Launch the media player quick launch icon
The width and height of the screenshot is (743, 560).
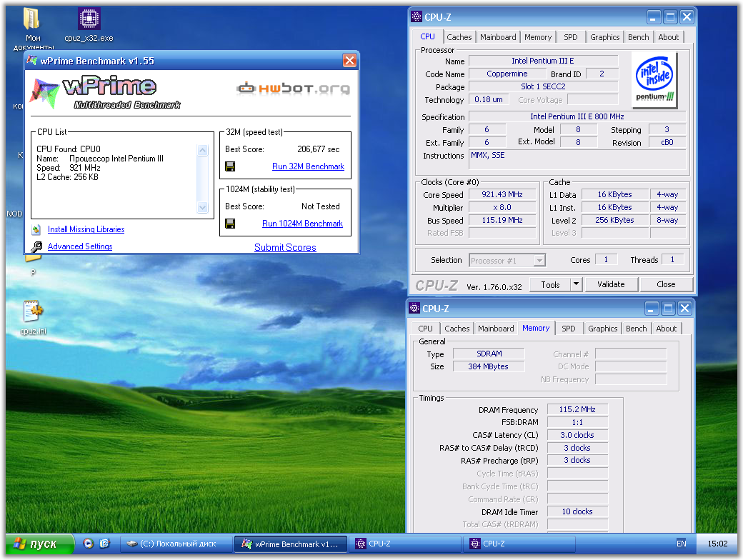coord(88,544)
